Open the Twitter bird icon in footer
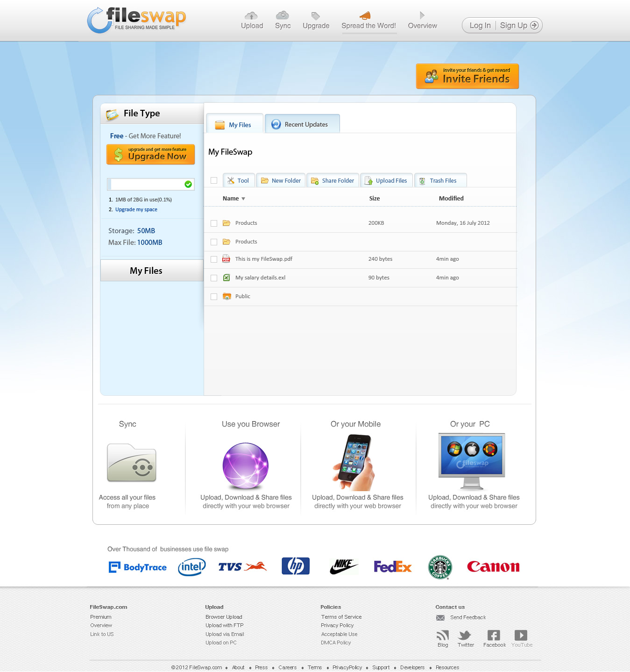The width and height of the screenshot is (630, 672). click(x=465, y=635)
